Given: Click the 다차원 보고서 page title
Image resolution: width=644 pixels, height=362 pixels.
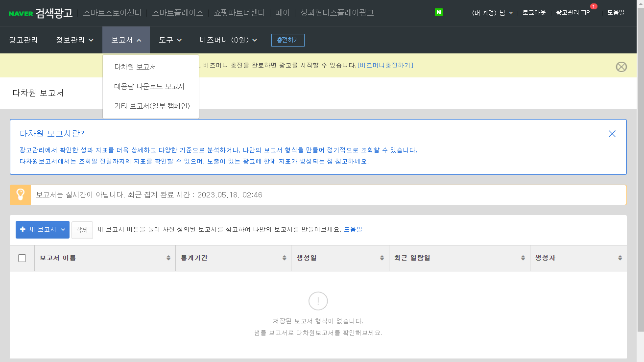Looking at the screenshot, I should point(38,93).
